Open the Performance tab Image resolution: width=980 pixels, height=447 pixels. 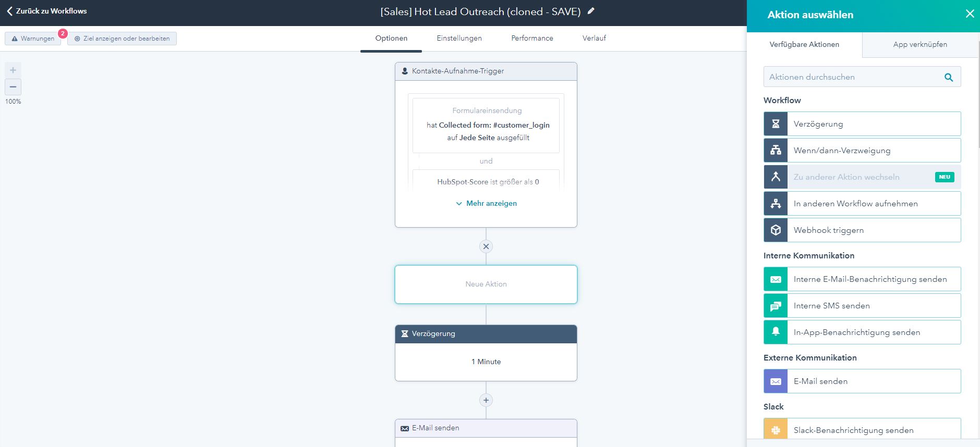[532, 38]
